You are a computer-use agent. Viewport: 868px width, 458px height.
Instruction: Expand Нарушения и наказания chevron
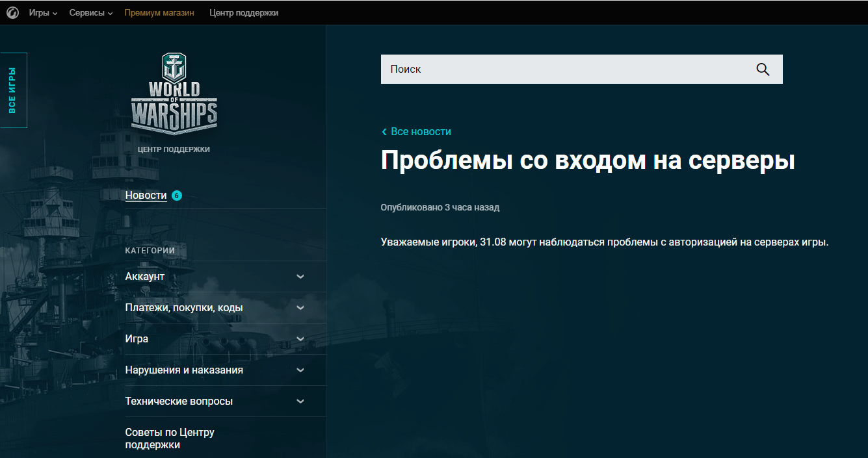300,370
